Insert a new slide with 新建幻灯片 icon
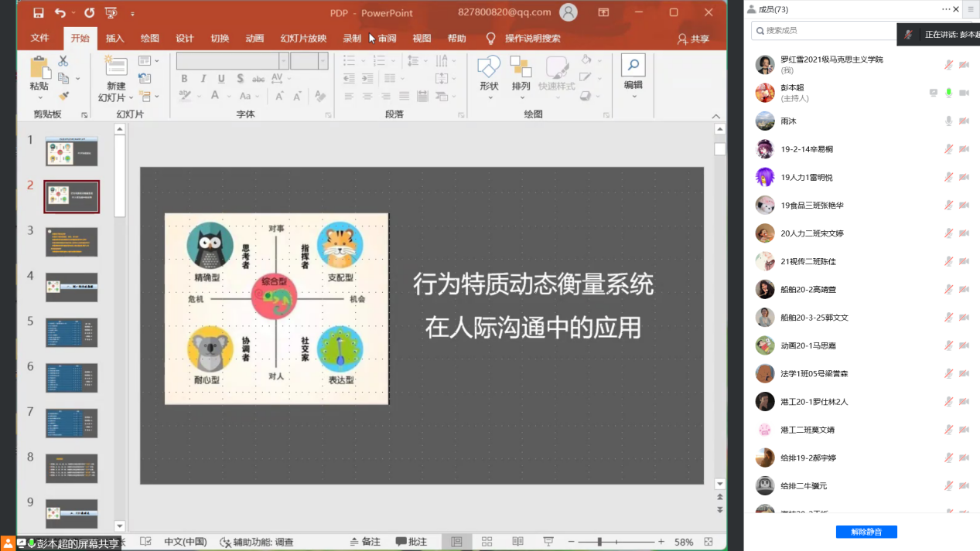Image resolution: width=980 pixels, height=551 pixels. (x=116, y=67)
